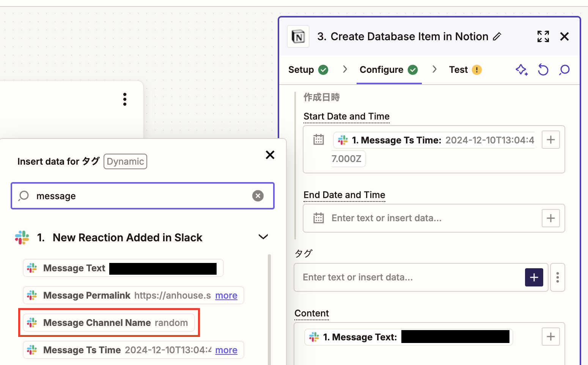Click plus button for Start Date and Time
The image size is (588, 365).
pos(551,140)
